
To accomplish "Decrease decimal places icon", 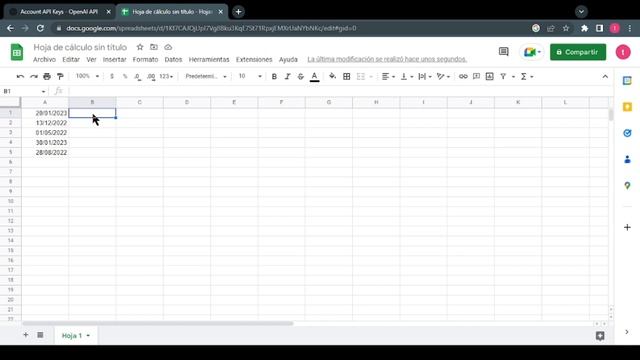I will click(x=138, y=76).
